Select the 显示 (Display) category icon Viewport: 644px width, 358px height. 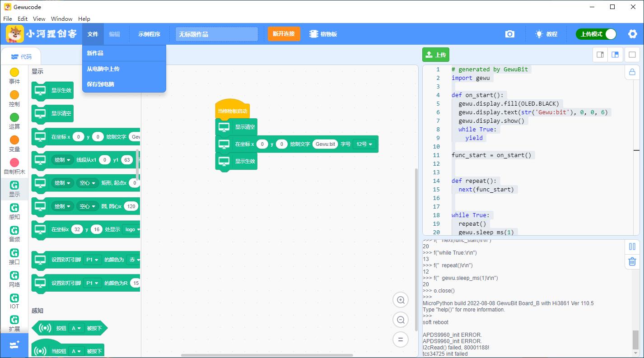14,185
